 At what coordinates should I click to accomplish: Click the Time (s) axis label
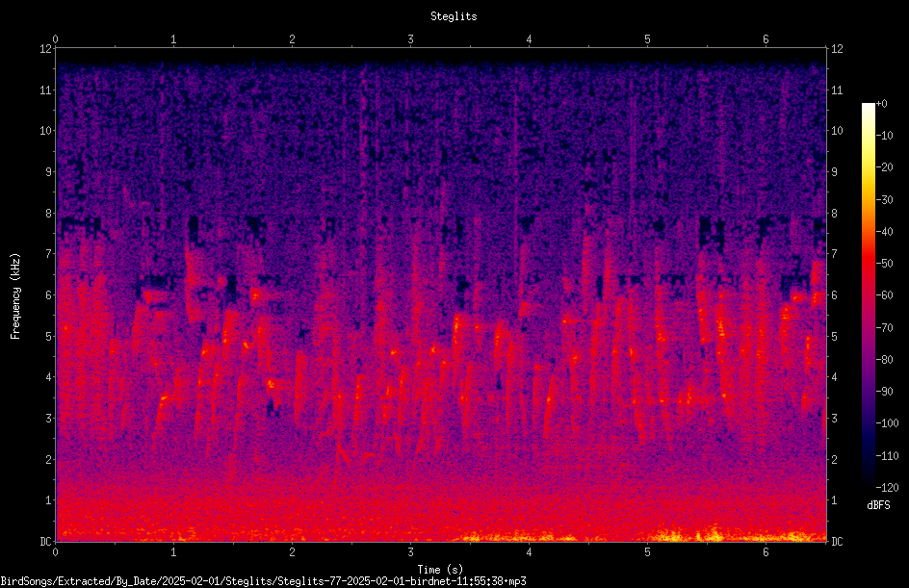[440, 570]
